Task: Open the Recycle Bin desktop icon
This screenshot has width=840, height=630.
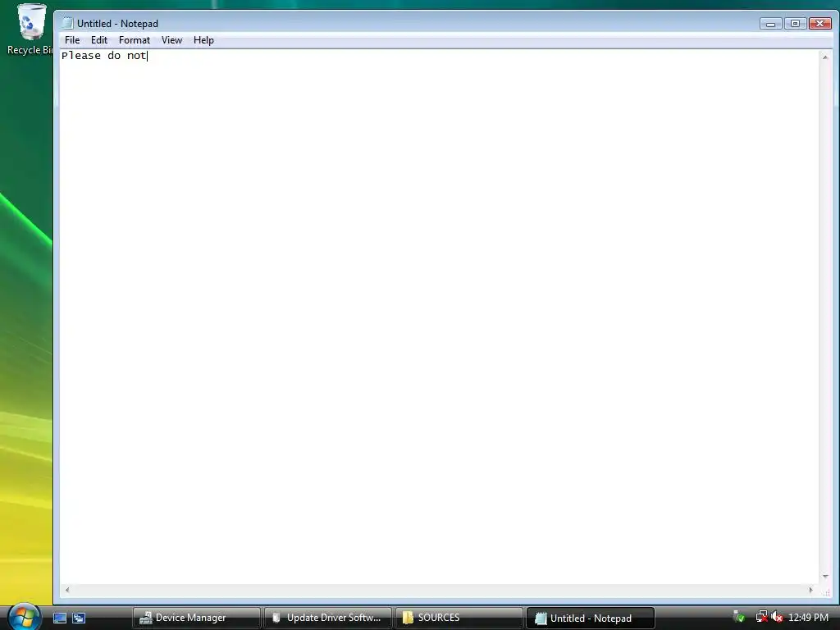Action: [x=30, y=30]
